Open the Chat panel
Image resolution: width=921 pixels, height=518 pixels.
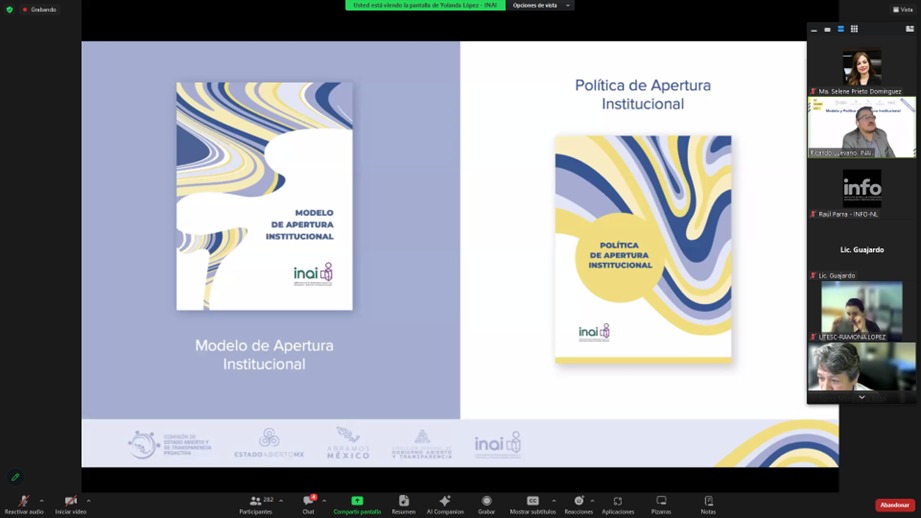308,504
